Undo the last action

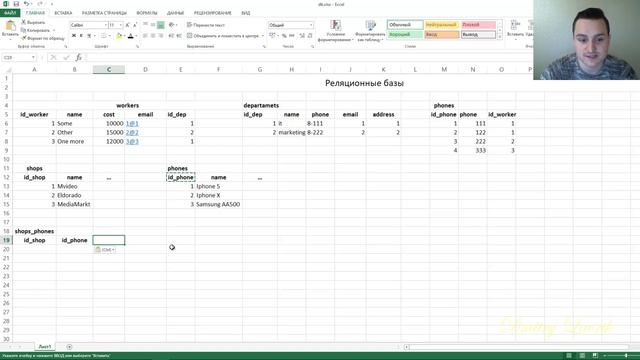click(x=26, y=4)
